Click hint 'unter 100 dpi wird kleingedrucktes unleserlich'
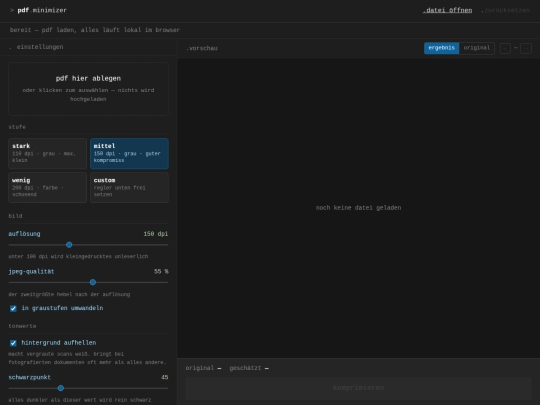The width and height of the screenshot is (540, 405). (x=78, y=257)
